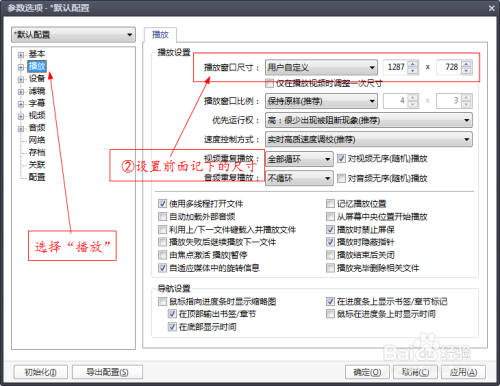Enable 自动加载外部音频
This screenshot has width=500, height=386.
click(x=162, y=217)
